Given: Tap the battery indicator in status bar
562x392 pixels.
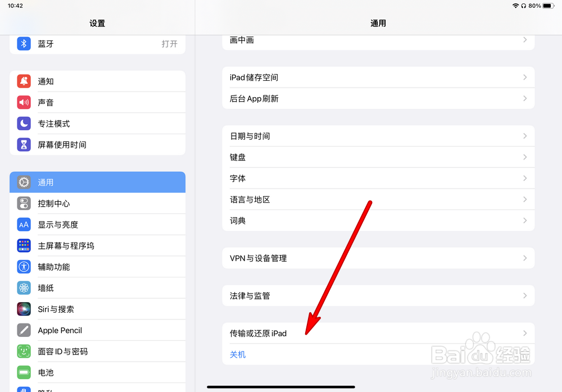Looking at the screenshot, I should click(549, 6).
